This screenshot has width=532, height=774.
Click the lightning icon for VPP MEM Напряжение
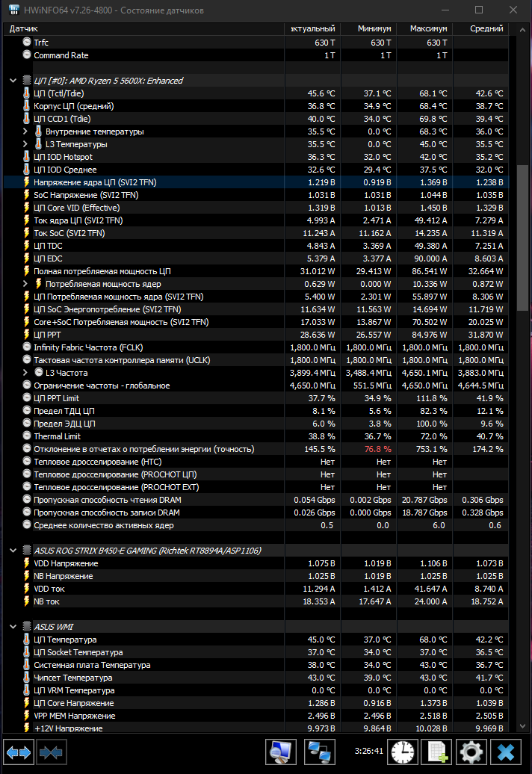[x=27, y=716]
